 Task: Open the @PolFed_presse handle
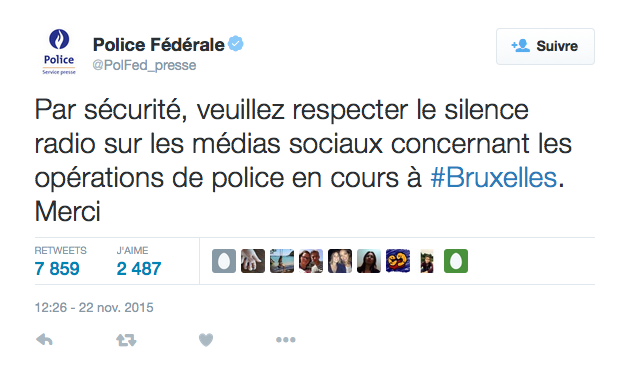pyautogui.click(x=144, y=65)
